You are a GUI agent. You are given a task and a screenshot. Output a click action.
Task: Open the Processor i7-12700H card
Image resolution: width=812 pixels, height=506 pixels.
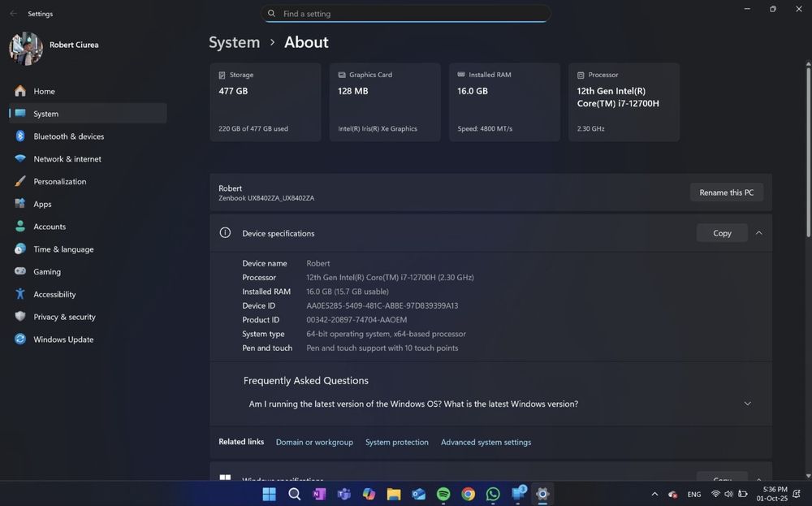coord(624,102)
